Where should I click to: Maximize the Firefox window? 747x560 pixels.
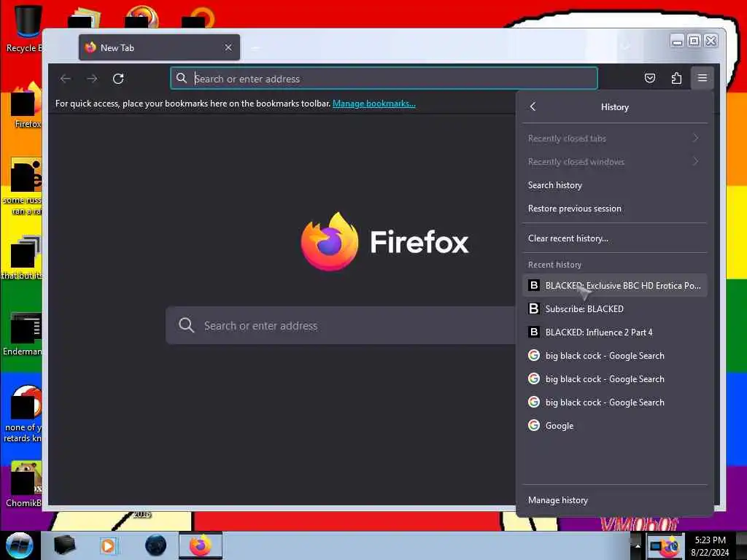tap(694, 41)
